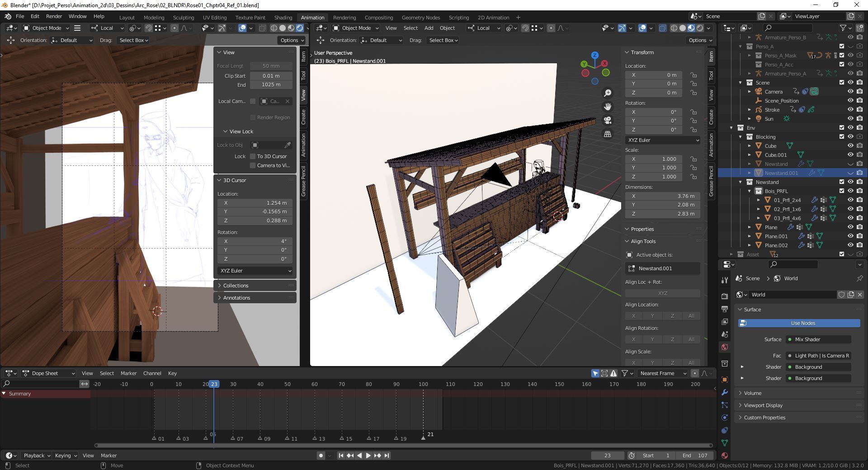Image resolution: width=868 pixels, height=470 pixels.
Task: Switch to the Shading workspace tab
Action: pyautogui.click(x=283, y=17)
